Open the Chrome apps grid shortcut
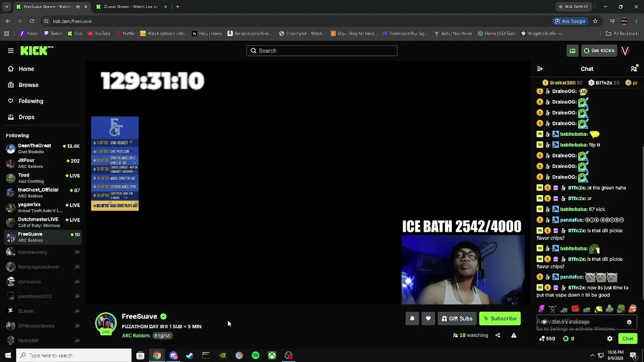 7,34
